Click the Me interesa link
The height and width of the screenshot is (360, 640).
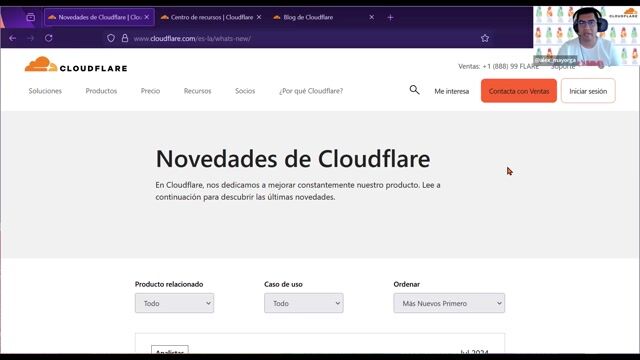pyautogui.click(x=451, y=91)
